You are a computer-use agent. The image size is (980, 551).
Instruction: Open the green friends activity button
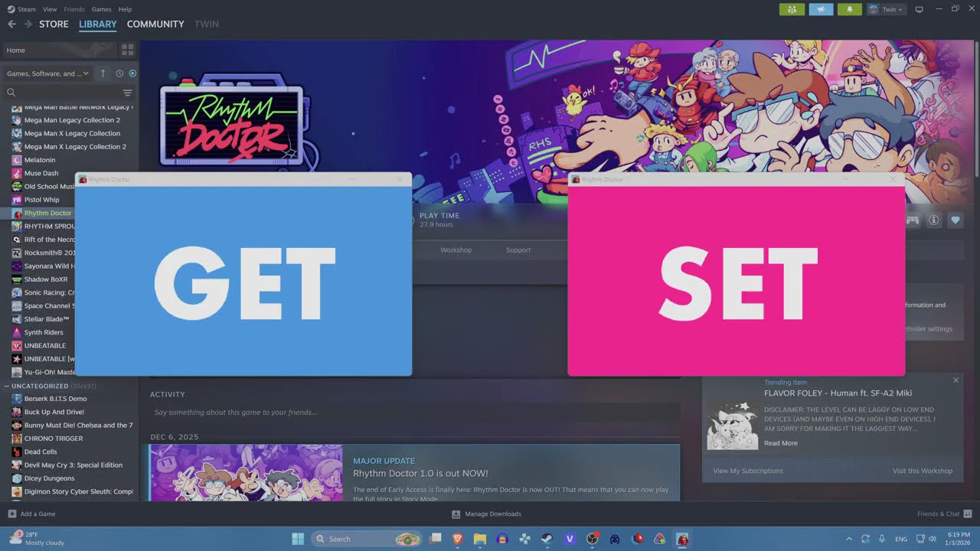click(x=792, y=9)
